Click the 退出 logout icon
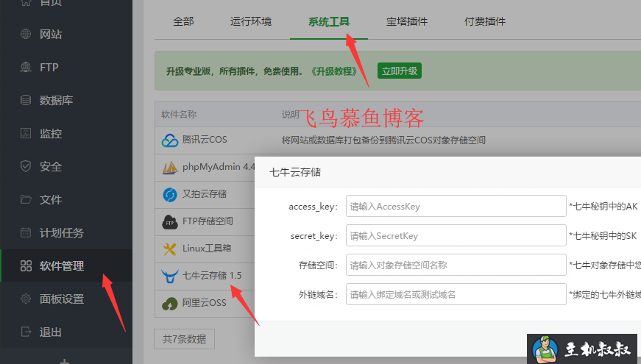Image resolution: width=641 pixels, height=364 pixels. tap(25, 332)
